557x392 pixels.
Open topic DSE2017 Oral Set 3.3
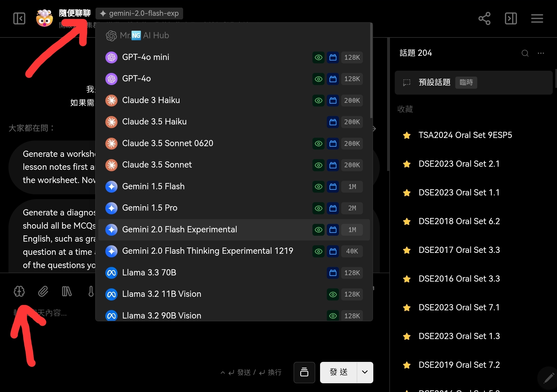473,250
